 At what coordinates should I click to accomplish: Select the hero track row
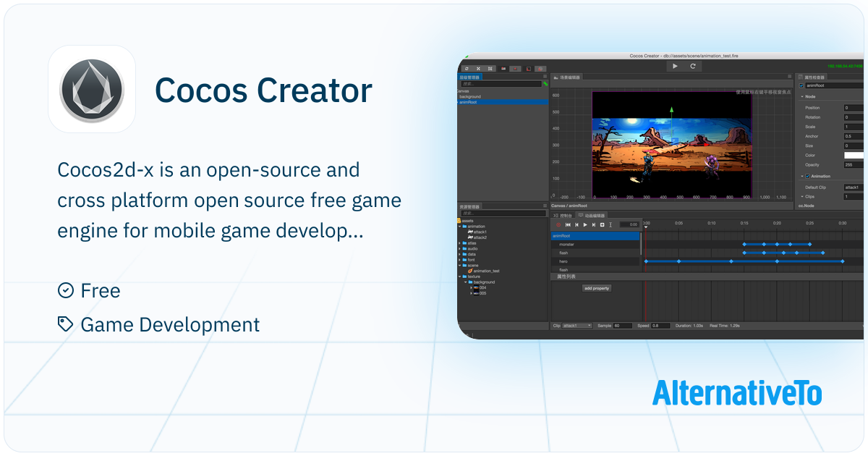[595, 261]
